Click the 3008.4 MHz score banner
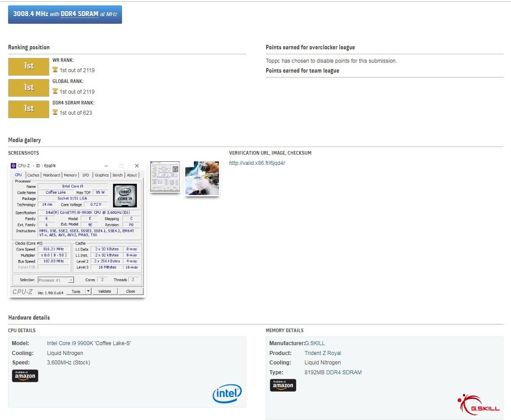511x420 pixels. (x=65, y=14)
